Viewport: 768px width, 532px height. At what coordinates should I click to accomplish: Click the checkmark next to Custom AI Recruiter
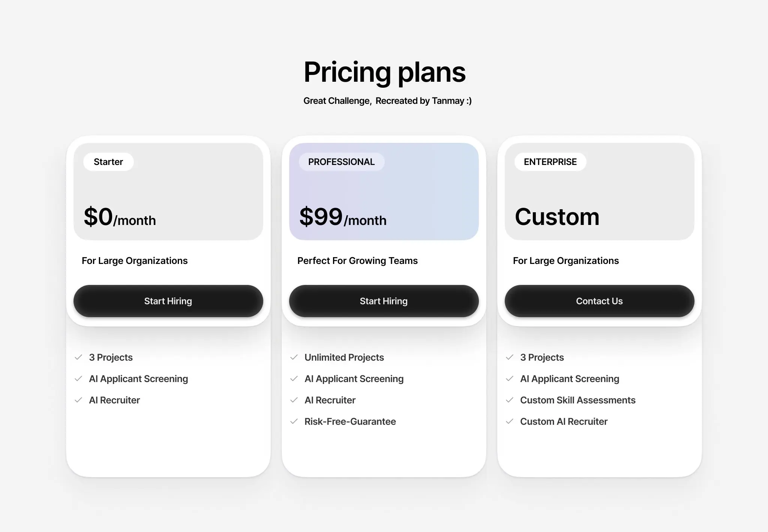(510, 421)
